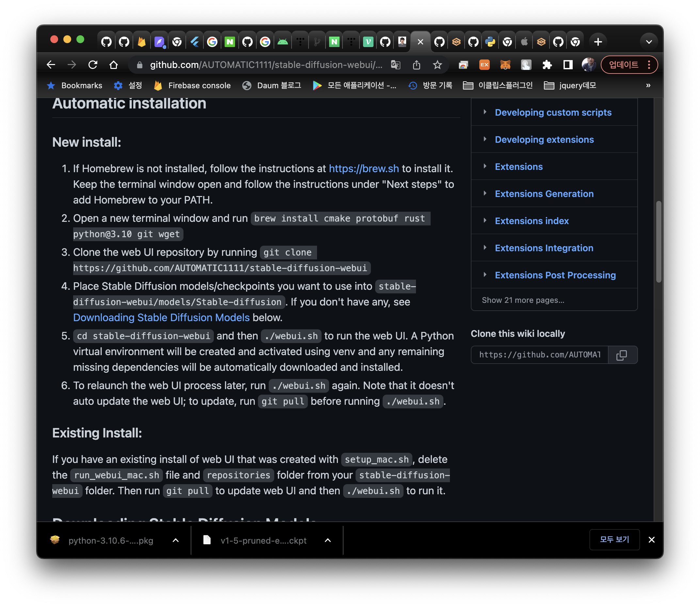
Task: Open the Developing custom scripts link
Action: [553, 112]
